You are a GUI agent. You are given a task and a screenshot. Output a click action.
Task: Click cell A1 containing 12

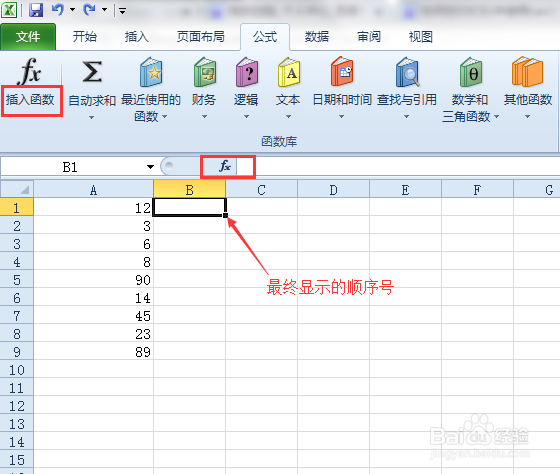point(94,207)
